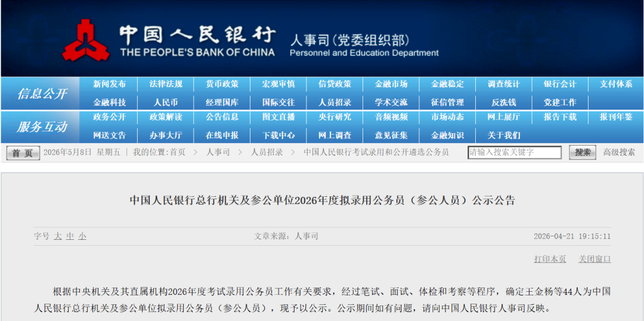Open 报告下载 navigation link
This screenshot has width=644, height=321.
tap(560, 117)
